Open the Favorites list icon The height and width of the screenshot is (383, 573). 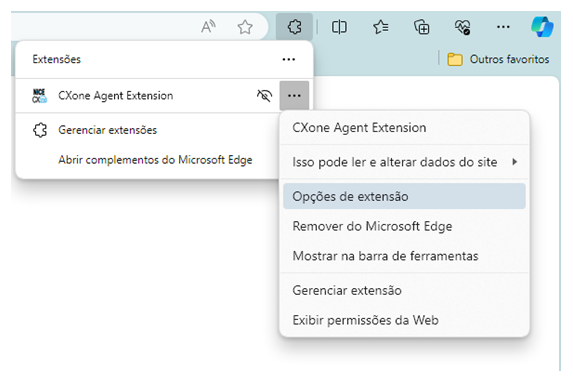click(x=380, y=27)
